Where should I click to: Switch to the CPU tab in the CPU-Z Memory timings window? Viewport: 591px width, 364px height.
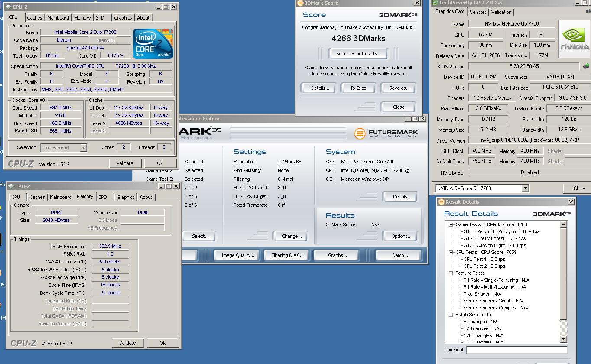16,197
